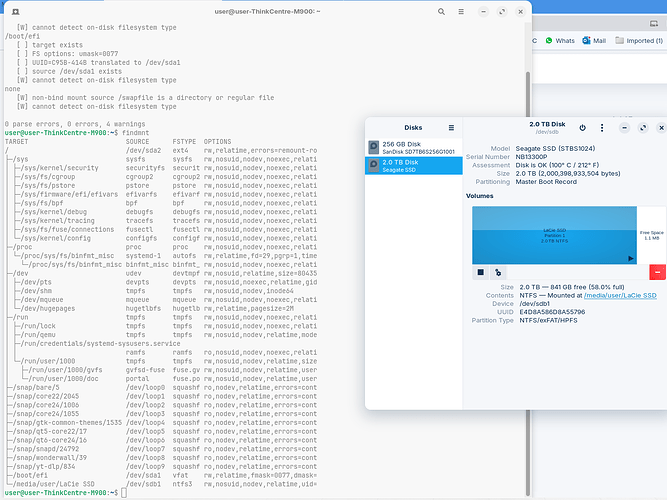Screen dimensions: 667x500
Task: Click the '/snap/gtk-common-themes/1535' terminal row
Action: [x=161, y=423]
